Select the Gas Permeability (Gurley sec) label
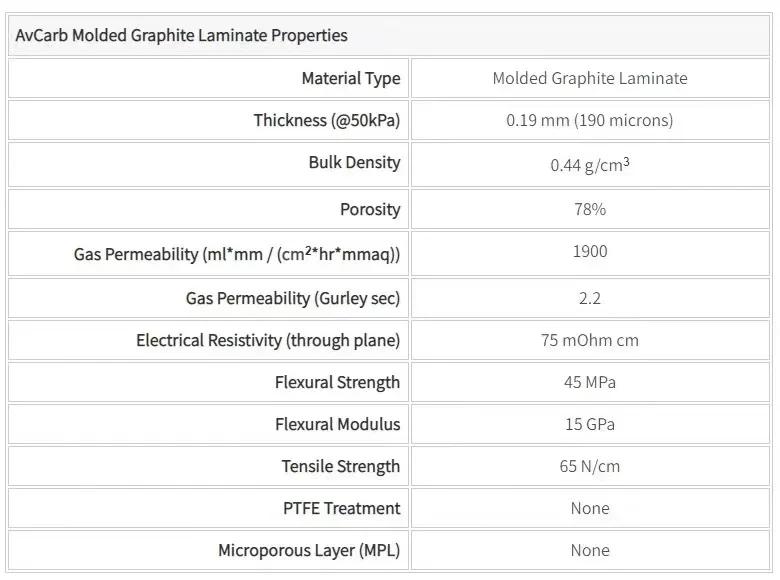The height and width of the screenshot is (580, 780). point(293,298)
